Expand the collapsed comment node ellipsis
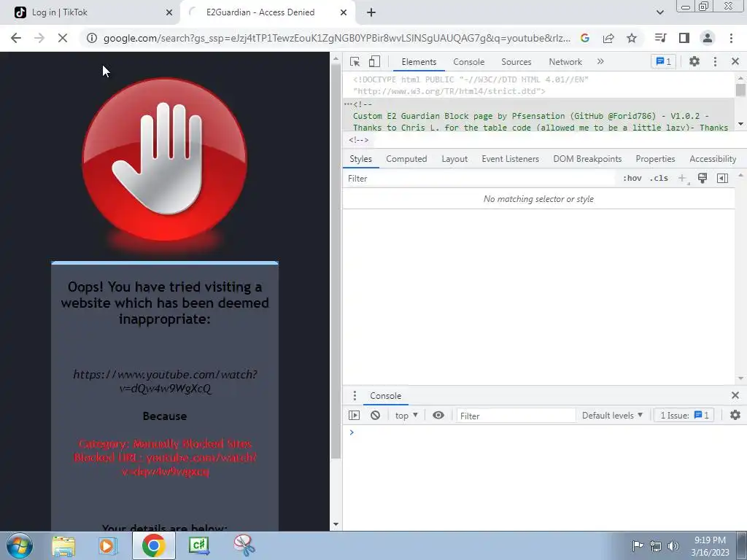The image size is (747, 560). [348, 104]
